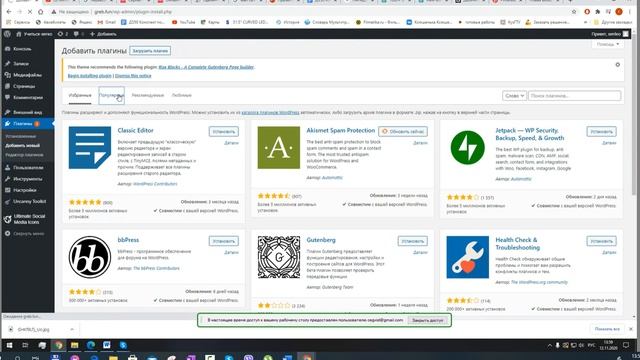Open the search type dropdown
Screen dimensions: 640x360
pos(514,96)
